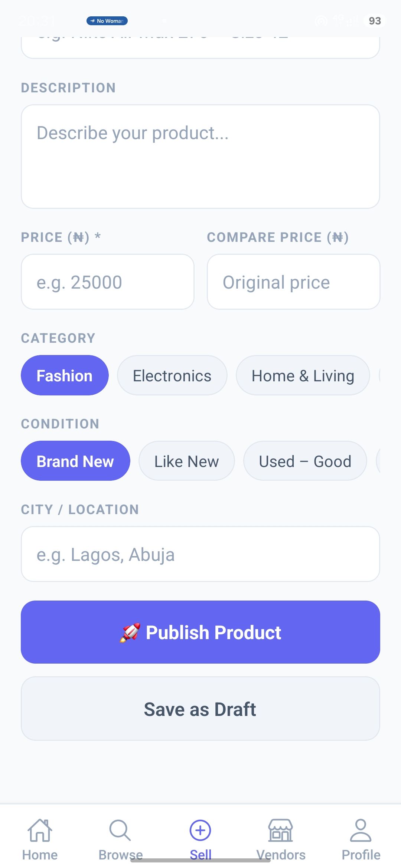The height and width of the screenshot is (868, 401).
Task: Open the Profile person icon
Action: 361,830
